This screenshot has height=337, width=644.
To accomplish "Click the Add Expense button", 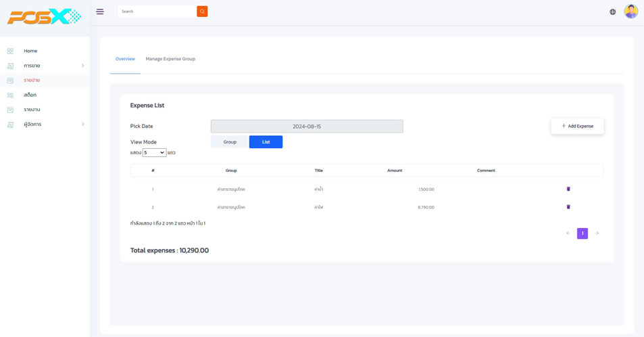I will 577,126.
